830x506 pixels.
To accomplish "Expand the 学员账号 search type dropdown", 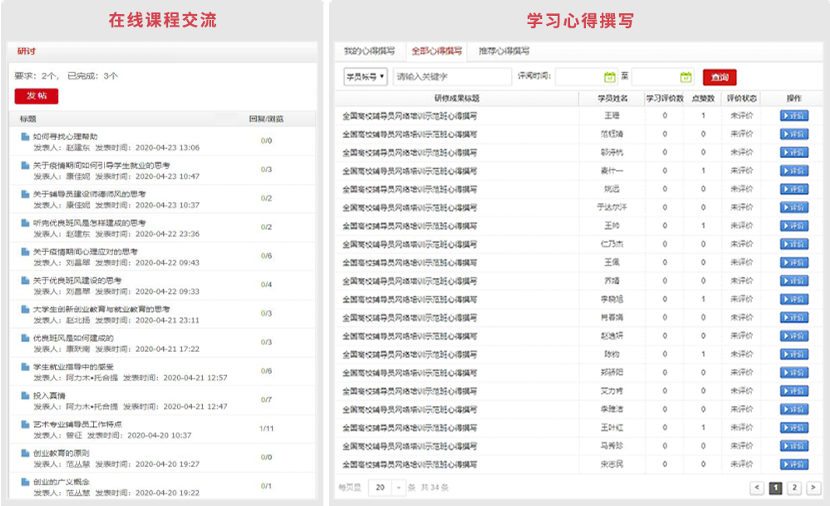I will tap(365, 77).
